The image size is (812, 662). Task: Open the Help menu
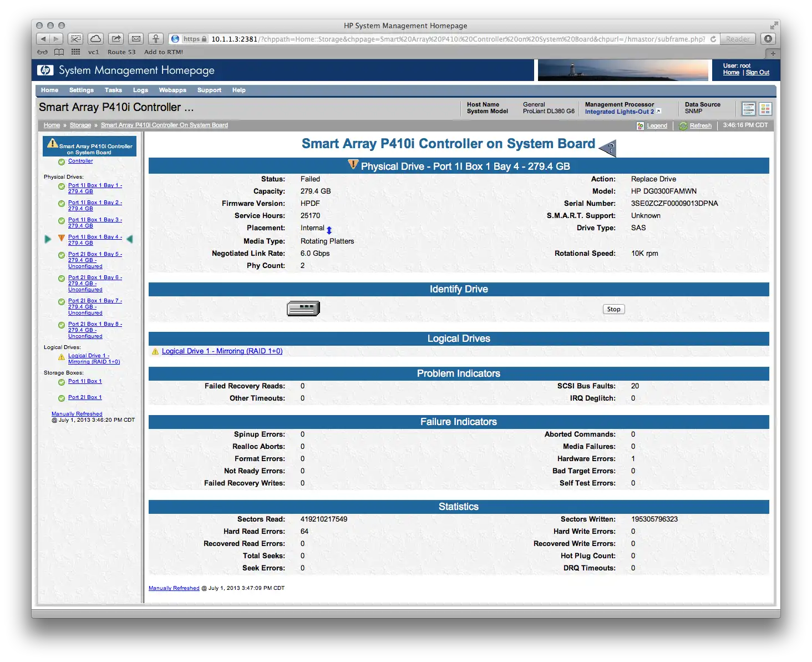239,90
